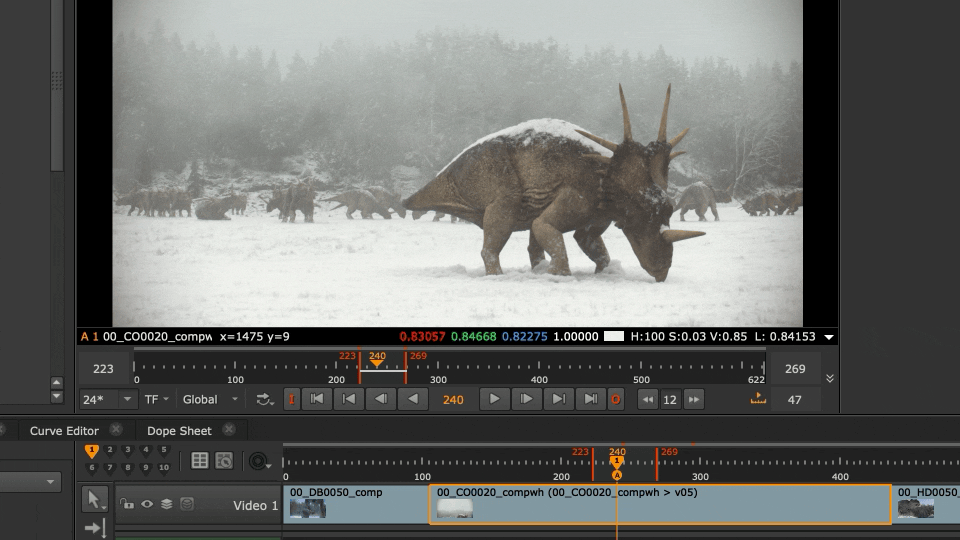Switch to the Curve Editor tab
960x540 pixels.
pyautogui.click(x=64, y=430)
